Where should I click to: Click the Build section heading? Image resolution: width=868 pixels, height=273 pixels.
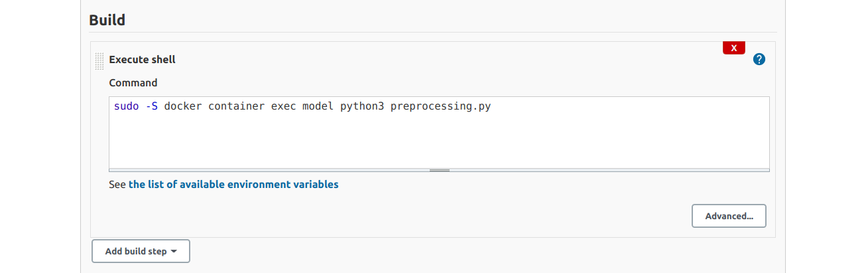pos(107,19)
